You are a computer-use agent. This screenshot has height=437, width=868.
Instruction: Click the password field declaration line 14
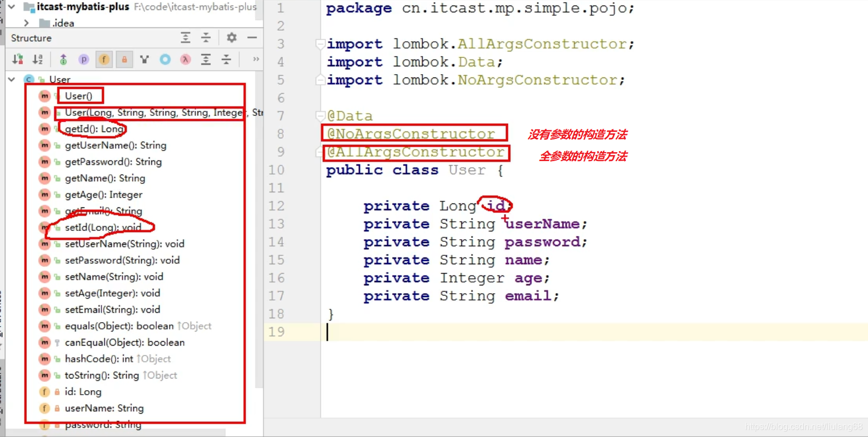click(x=476, y=242)
